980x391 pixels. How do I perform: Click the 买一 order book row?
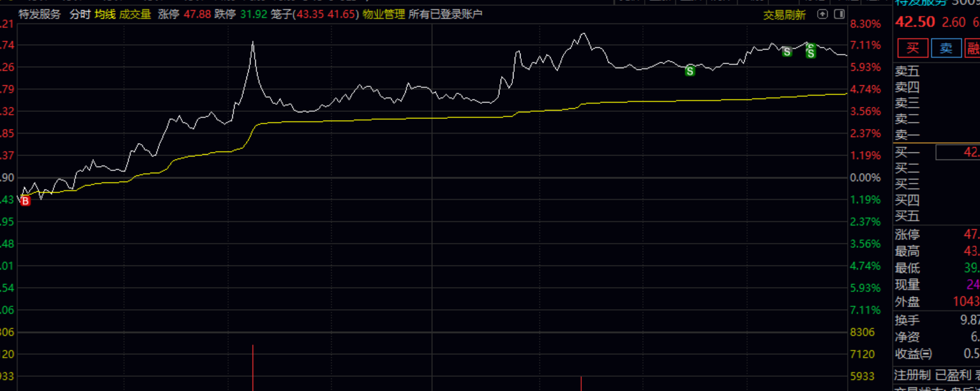[x=936, y=153]
